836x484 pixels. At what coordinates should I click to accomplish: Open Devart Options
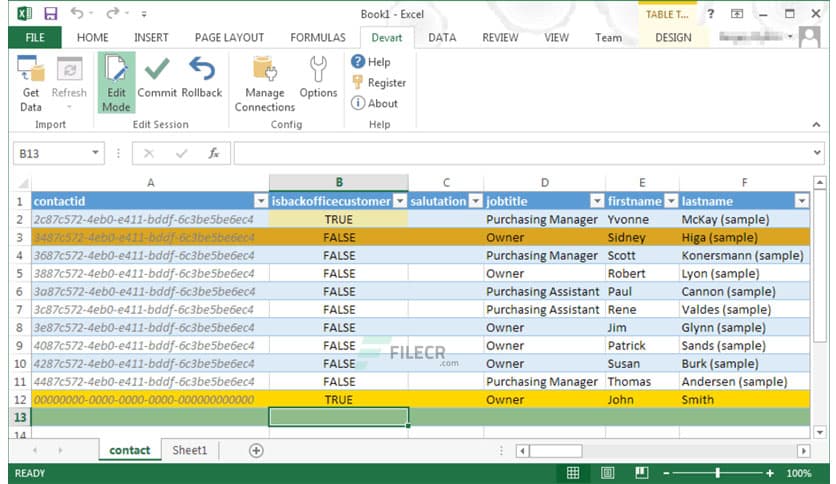(x=318, y=78)
